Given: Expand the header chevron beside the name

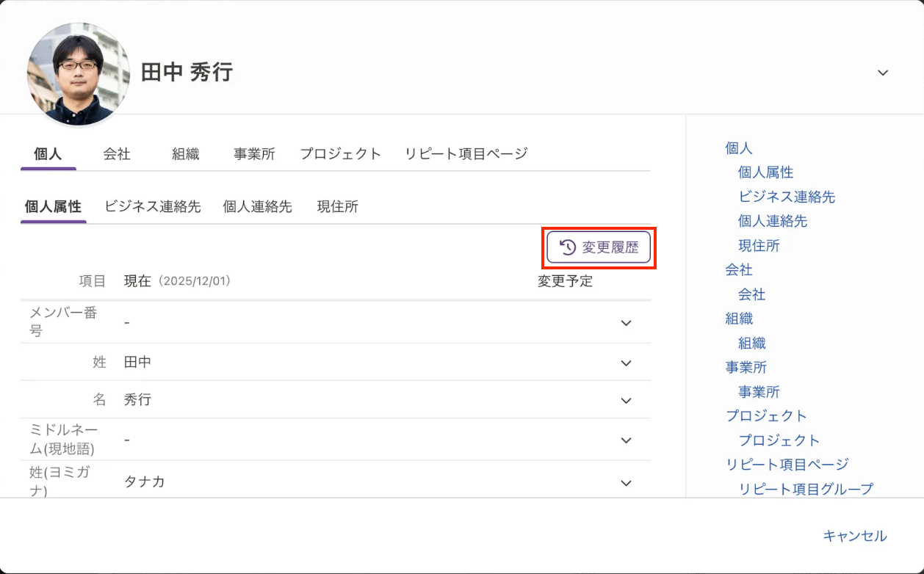Looking at the screenshot, I should 883,73.
